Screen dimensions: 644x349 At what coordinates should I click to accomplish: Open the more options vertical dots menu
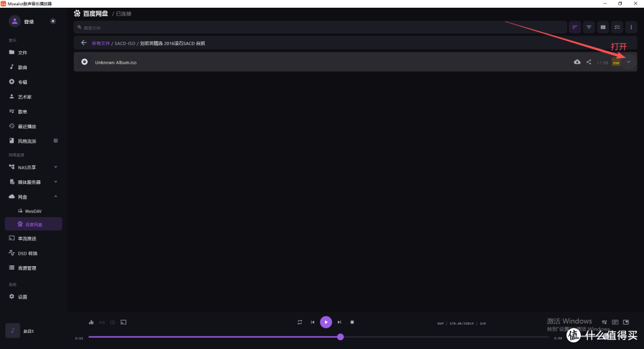tap(631, 27)
